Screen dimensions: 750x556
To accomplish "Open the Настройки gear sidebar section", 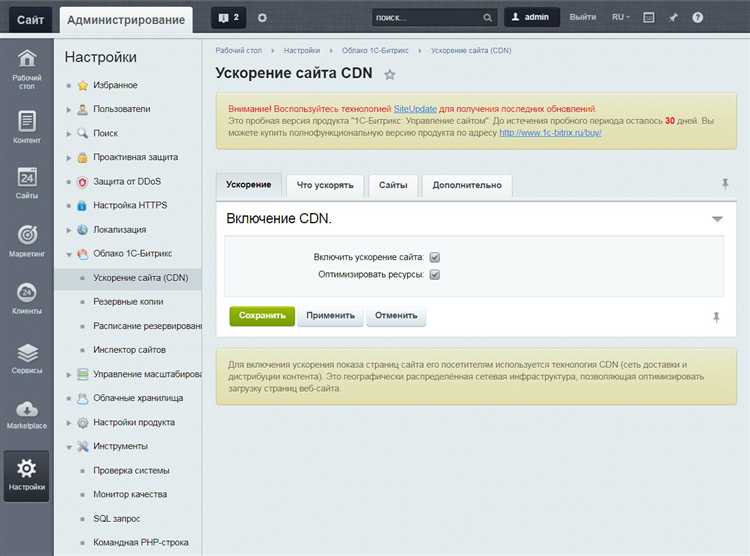I will 27,476.
